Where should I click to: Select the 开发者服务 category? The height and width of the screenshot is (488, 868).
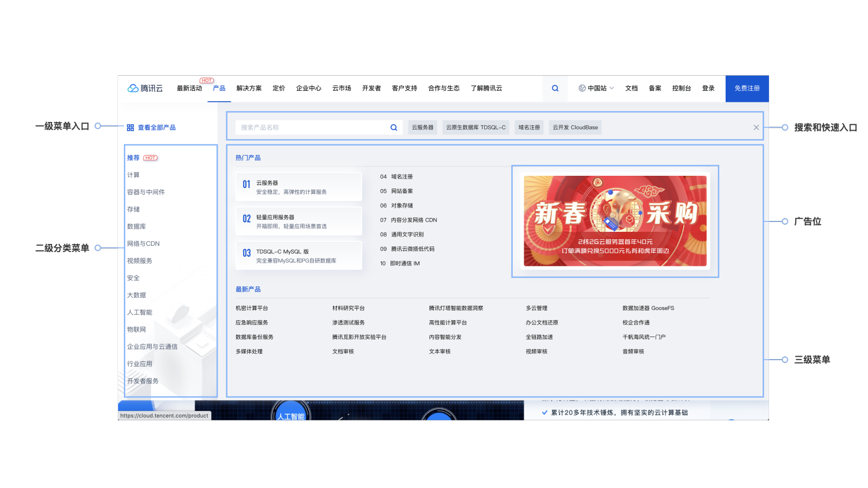tap(143, 381)
